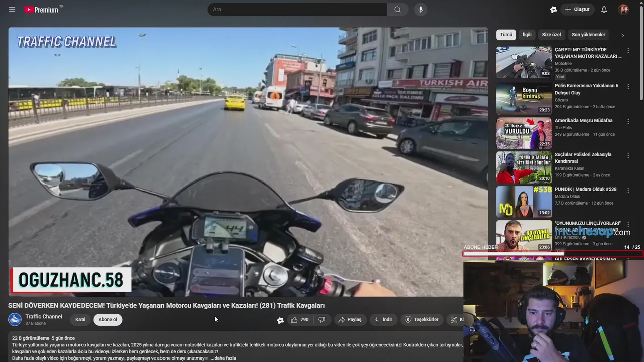Click the search magnifier button
Screen dimensions: 644x362
[x=397, y=9]
